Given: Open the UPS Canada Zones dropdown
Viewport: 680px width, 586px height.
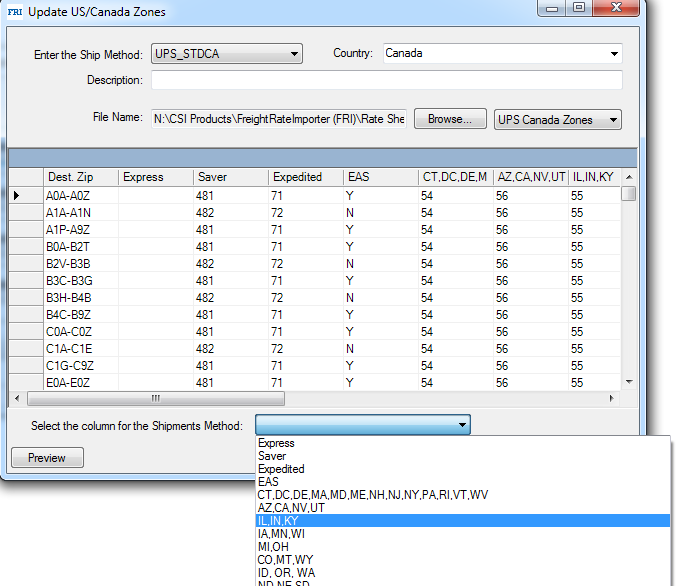Looking at the screenshot, I should (x=557, y=119).
